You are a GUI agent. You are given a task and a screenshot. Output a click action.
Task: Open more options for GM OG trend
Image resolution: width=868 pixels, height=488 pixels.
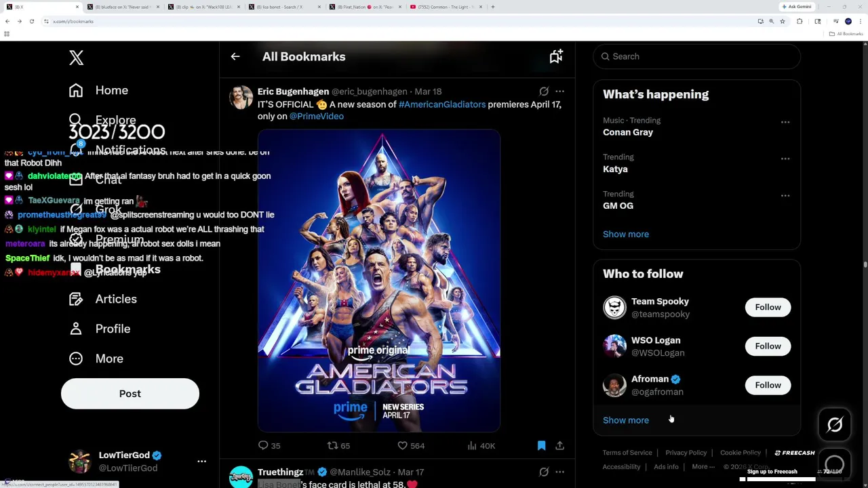[785, 196]
